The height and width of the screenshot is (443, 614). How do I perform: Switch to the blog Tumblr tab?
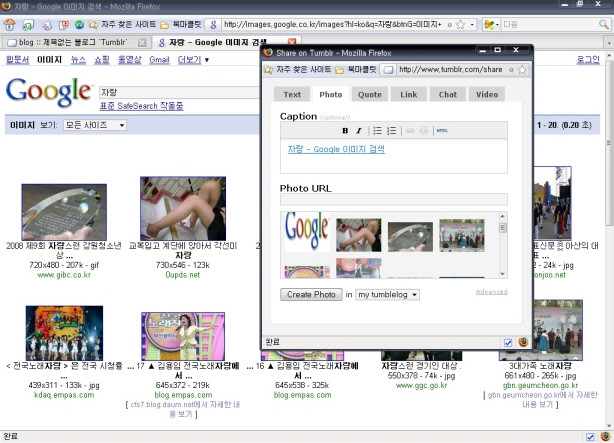pos(73,42)
